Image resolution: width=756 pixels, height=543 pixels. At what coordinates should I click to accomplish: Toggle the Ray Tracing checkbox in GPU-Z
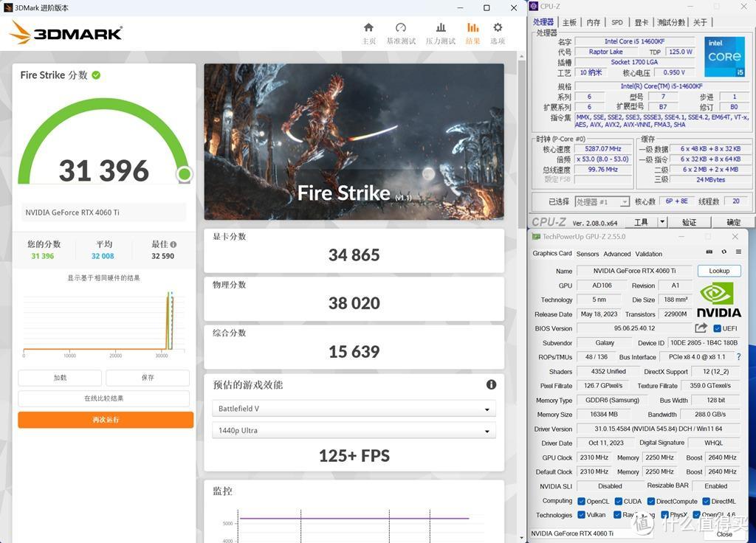click(x=617, y=514)
